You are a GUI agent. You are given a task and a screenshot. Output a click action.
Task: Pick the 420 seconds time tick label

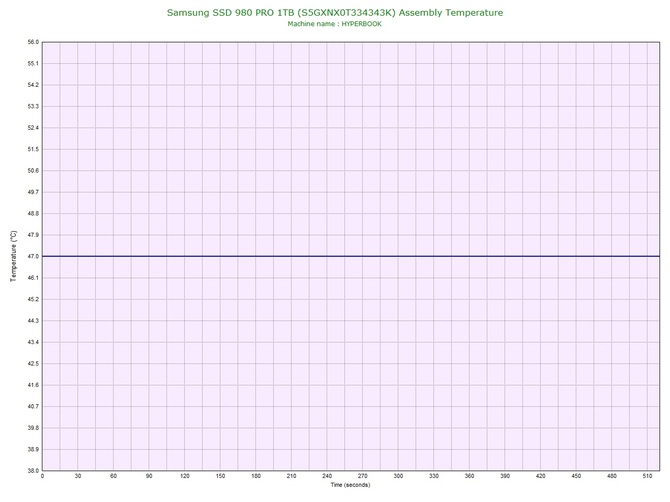[541, 476]
